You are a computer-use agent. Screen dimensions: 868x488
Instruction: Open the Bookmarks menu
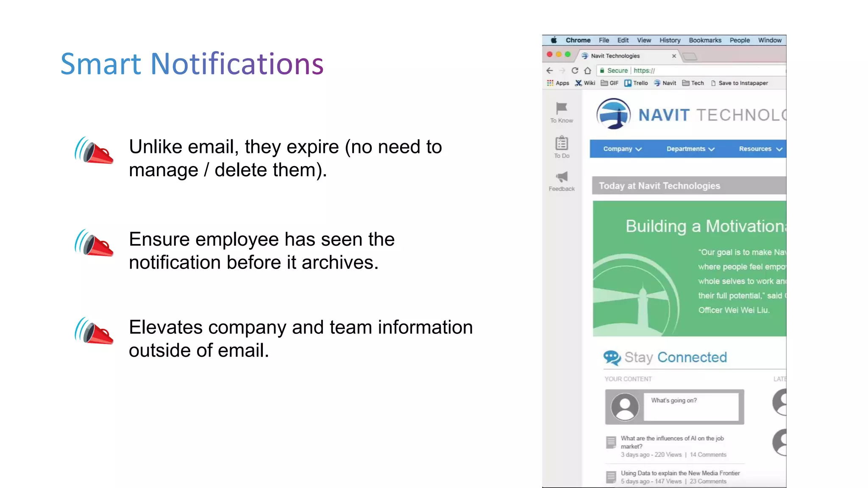point(705,40)
